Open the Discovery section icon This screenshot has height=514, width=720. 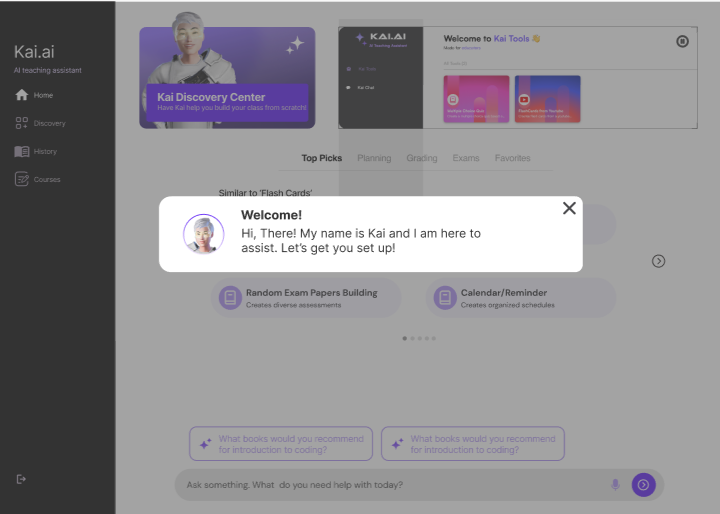click(22, 123)
